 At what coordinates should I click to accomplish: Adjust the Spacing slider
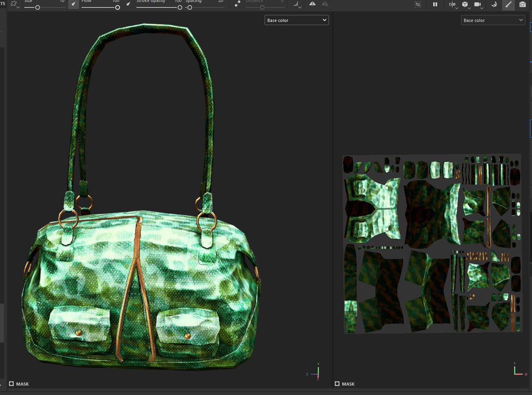204,7
